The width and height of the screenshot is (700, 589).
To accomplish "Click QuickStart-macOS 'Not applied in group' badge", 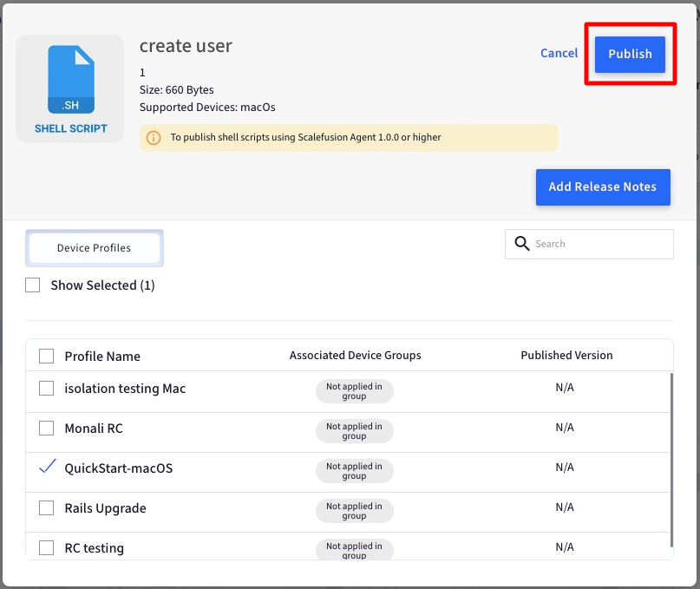I will point(355,471).
